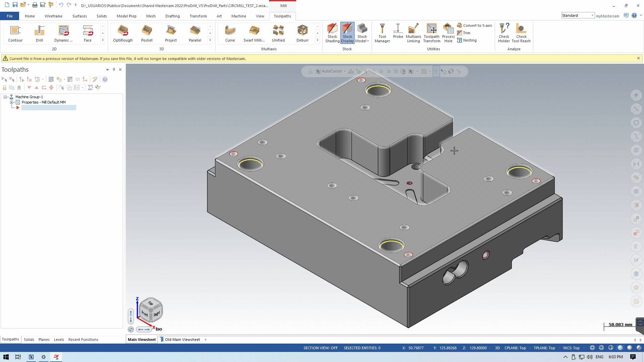Switch to the Levels panel tab
Image resolution: width=644 pixels, height=362 pixels.
[59, 340]
